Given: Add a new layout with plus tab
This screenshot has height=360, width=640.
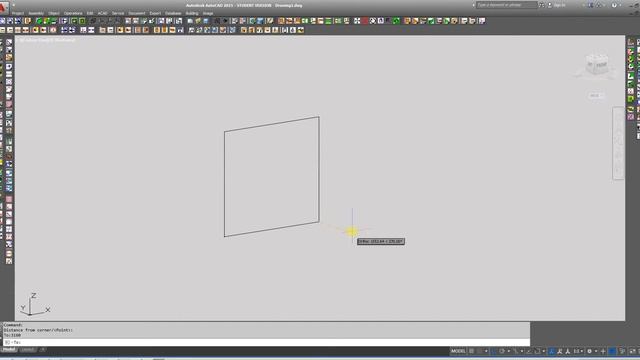Looking at the screenshot, I should coord(42,350).
